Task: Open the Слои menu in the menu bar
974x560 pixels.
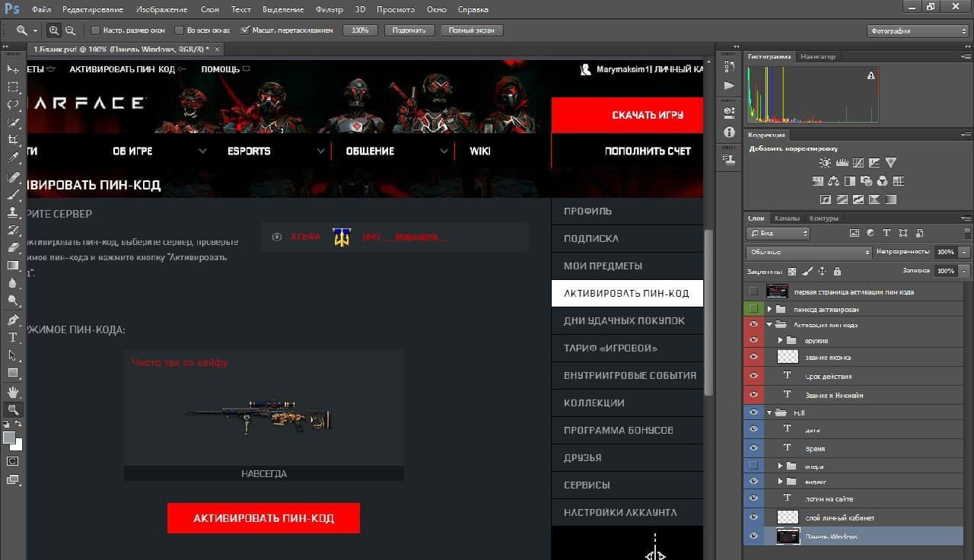Action: (210, 10)
